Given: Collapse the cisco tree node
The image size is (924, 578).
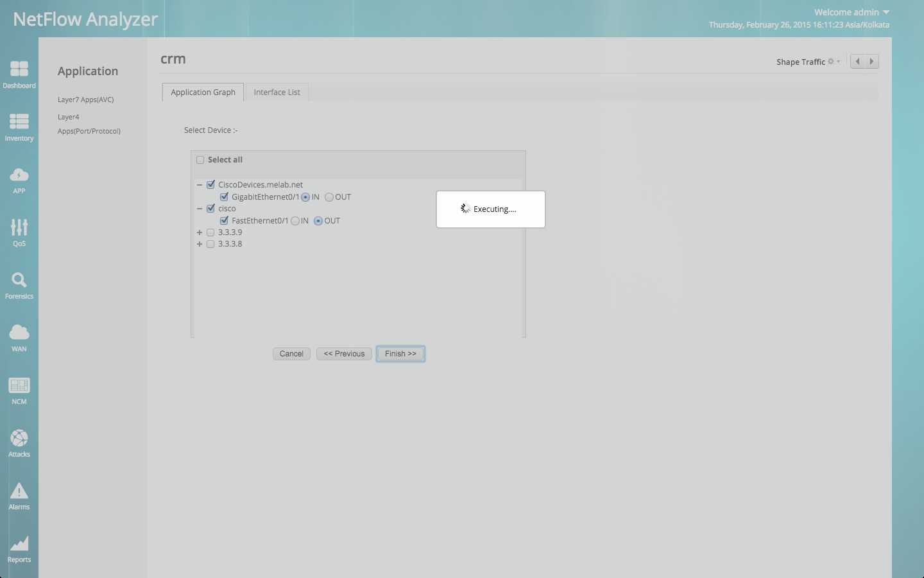Looking at the screenshot, I should 200,209.
